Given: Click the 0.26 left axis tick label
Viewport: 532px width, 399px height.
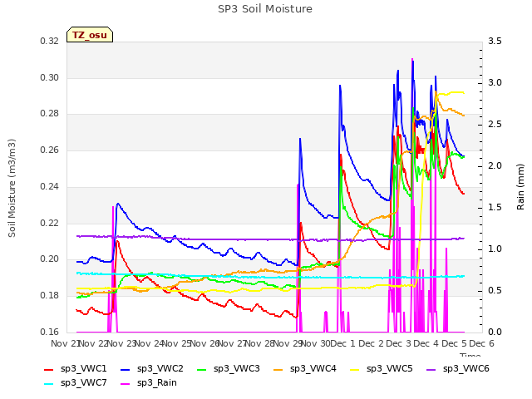Looking at the screenshot, I should (50, 150).
